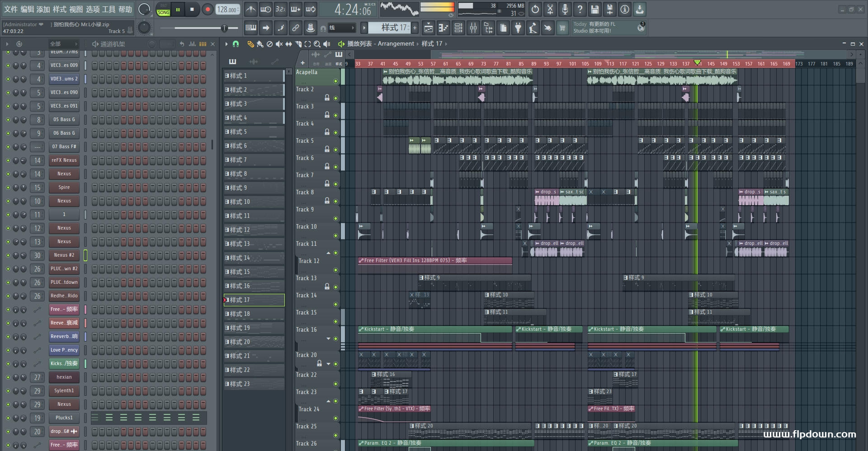Open the mixer view icon
Image resolution: width=868 pixels, height=451 pixels.
pyautogui.click(x=473, y=28)
